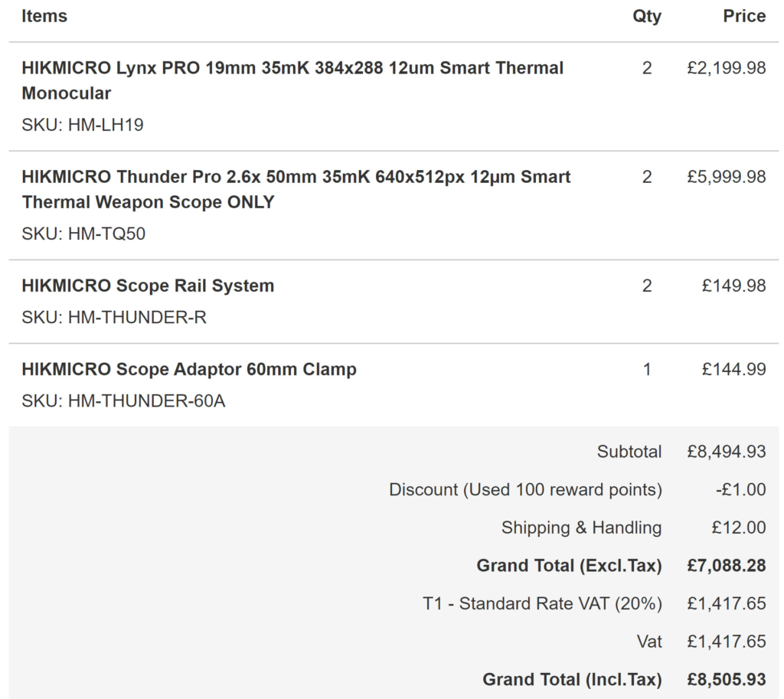Click the £2,199.98 price of Lynx PRO

pyautogui.click(x=726, y=68)
